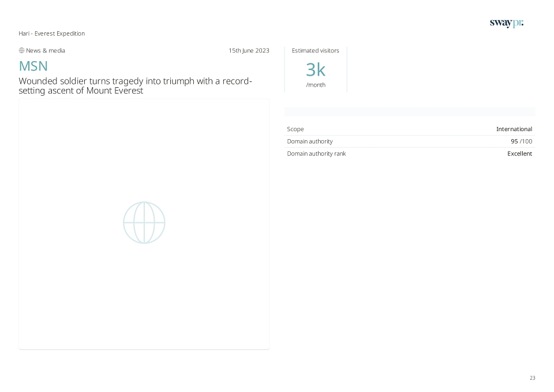Click the sway pr logo
The image size is (554, 392).
(506, 23)
